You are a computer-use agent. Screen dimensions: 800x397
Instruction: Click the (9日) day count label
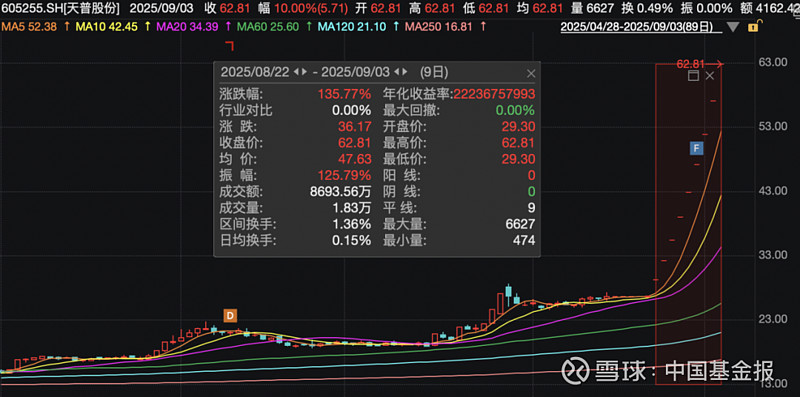coord(434,72)
